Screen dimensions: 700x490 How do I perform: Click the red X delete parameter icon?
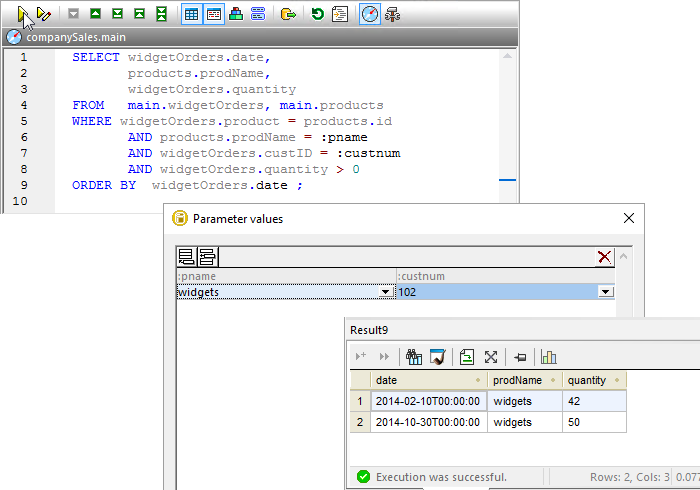point(604,257)
